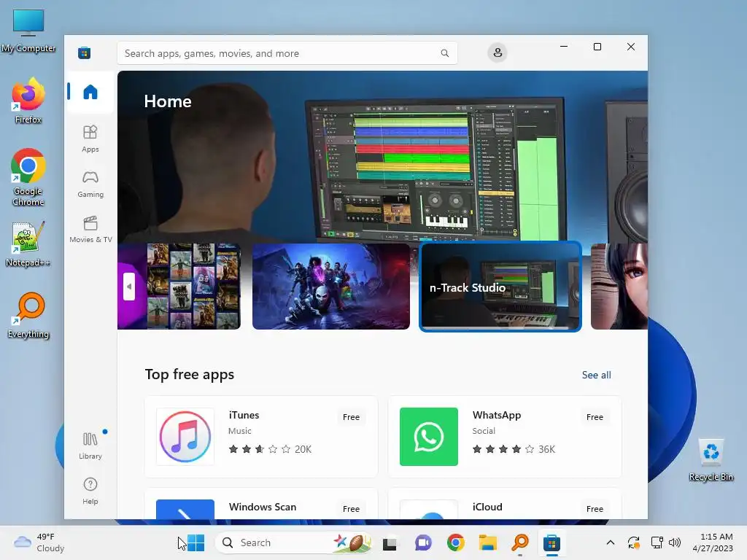Open the Windows Start menu
Image resolution: width=747 pixels, height=560 pixels.
click(x=196, y=542)
